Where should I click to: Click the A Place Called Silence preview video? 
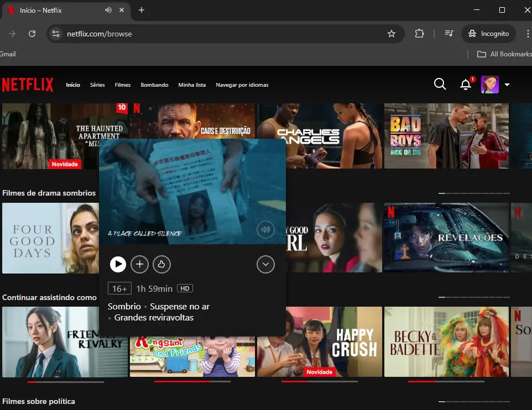(x=192, y=191)
